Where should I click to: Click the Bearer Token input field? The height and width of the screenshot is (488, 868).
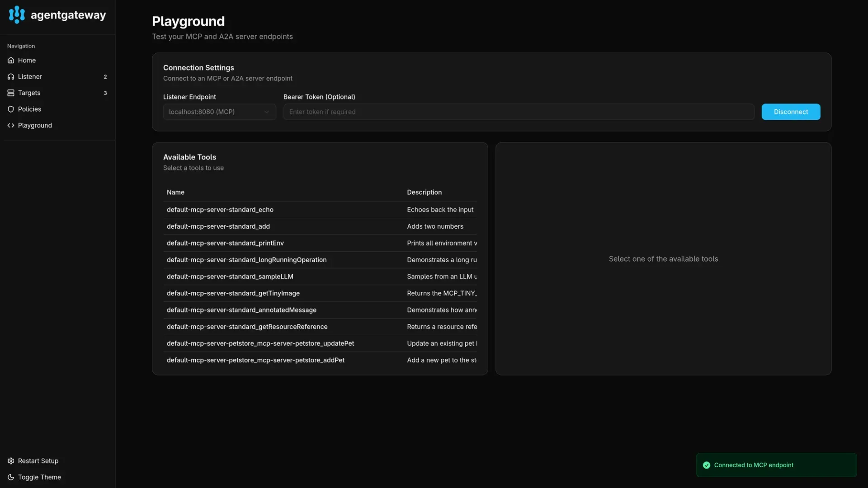coord(519,112)
